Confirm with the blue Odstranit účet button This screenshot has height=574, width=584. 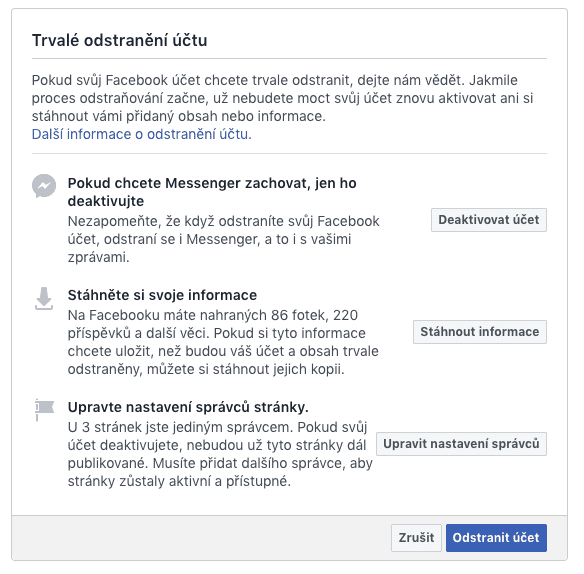[x=496, y=537]
